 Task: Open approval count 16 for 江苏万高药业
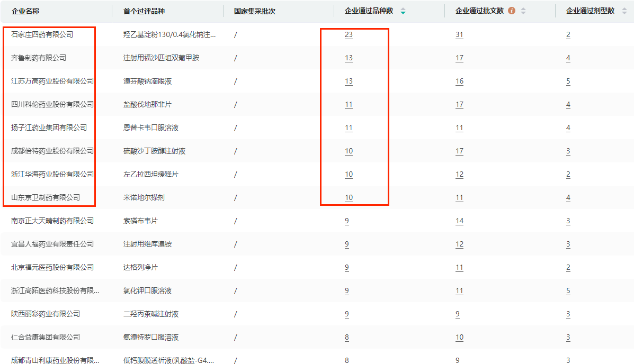459,81
